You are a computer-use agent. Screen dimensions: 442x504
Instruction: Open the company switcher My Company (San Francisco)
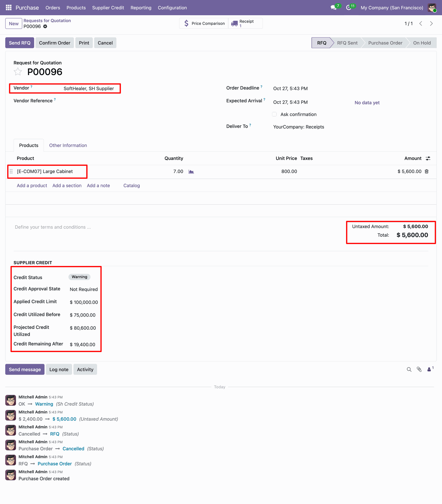coord(392,8)
